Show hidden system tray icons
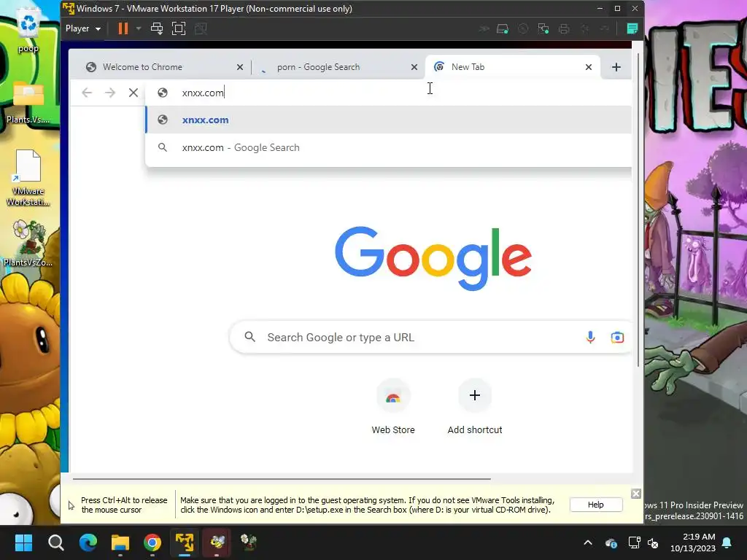 pos(588,542)
